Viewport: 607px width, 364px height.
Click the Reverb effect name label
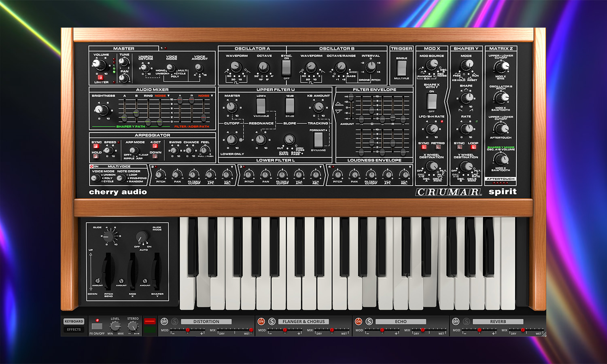coord(498,322)
